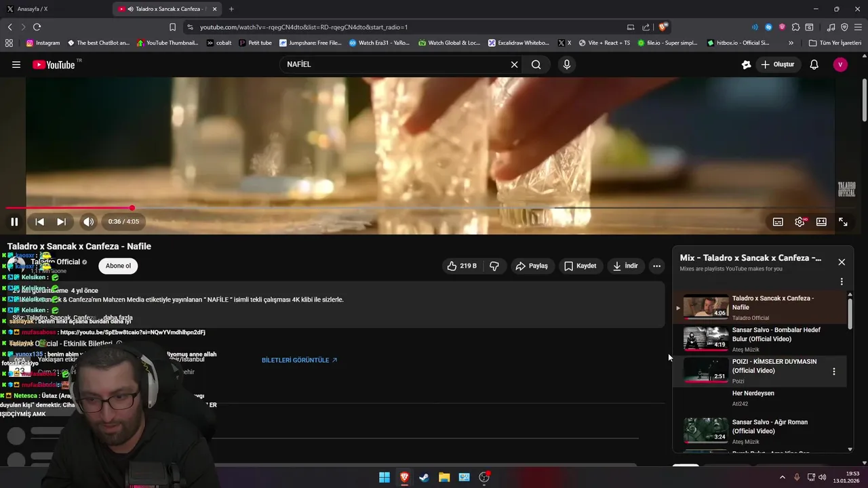
Task: Open Tüm Yer İşaretleri bookmarks folder
Action: pos(835,43)
